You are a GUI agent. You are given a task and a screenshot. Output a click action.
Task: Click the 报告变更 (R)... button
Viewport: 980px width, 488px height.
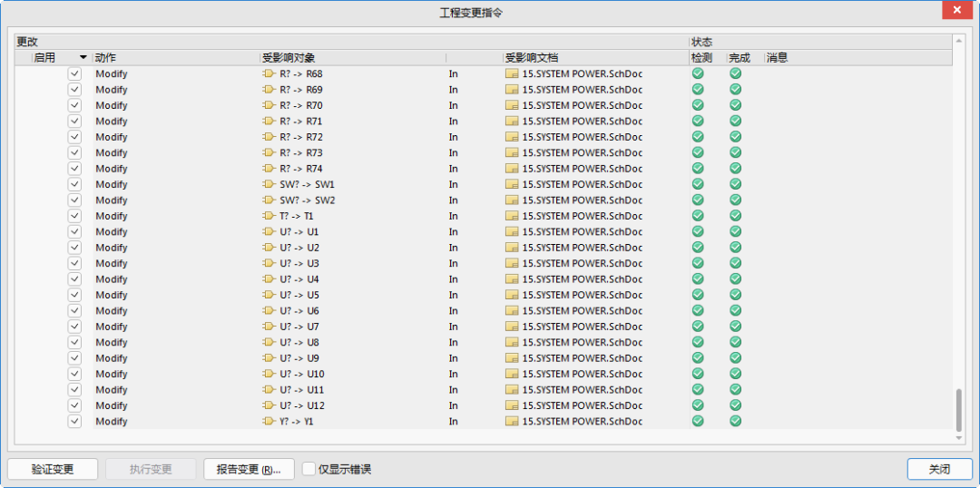pyautogui.click(x=249, y=469)
